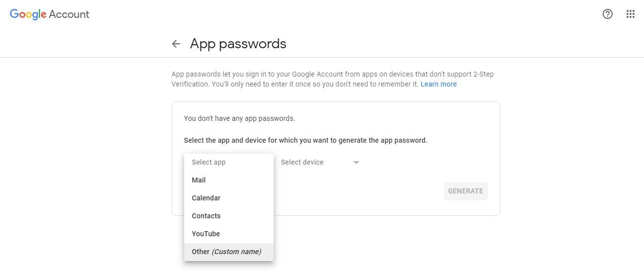Click the word Account in header
644x276 pixels.
click(x=69, y=14)
